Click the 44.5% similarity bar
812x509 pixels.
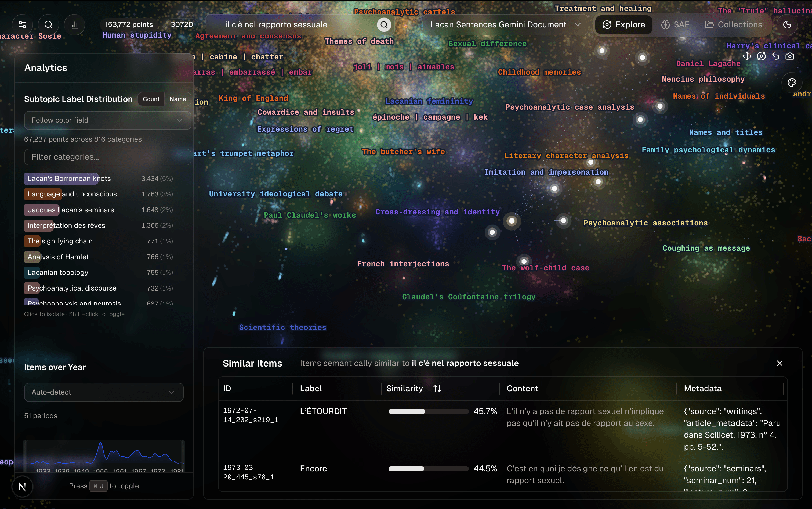[x=428, y=469]
